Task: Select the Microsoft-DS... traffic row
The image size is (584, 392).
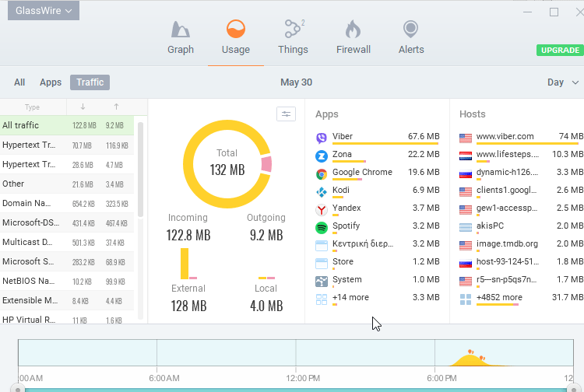Action: 67,222
